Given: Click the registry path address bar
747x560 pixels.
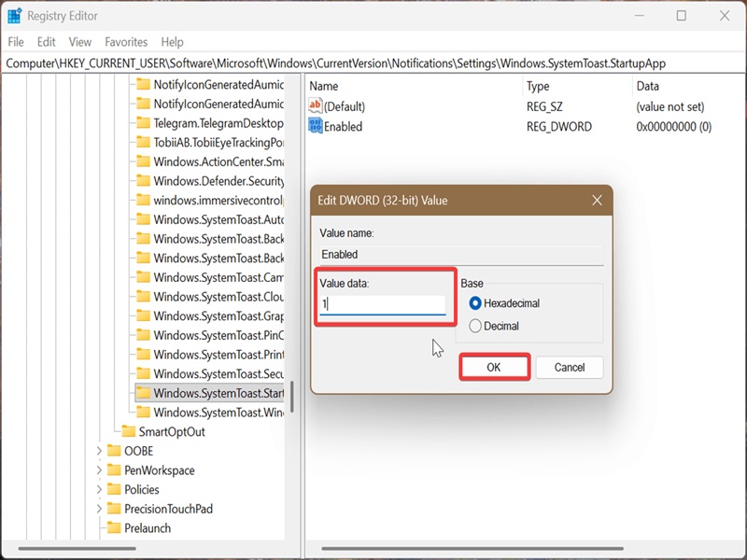Looking at the screenshot, I should pyautogui.click(x=373, y=63).
